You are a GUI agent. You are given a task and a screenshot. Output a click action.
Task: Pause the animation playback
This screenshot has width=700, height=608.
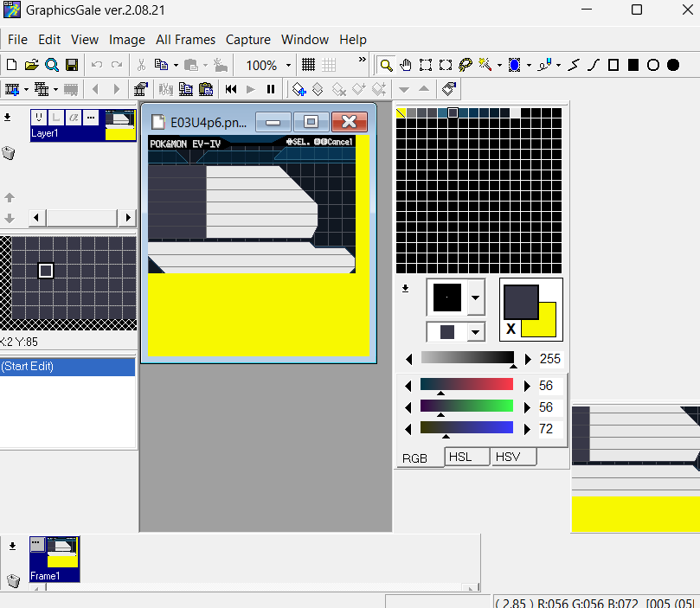click(x=271, y=89)
